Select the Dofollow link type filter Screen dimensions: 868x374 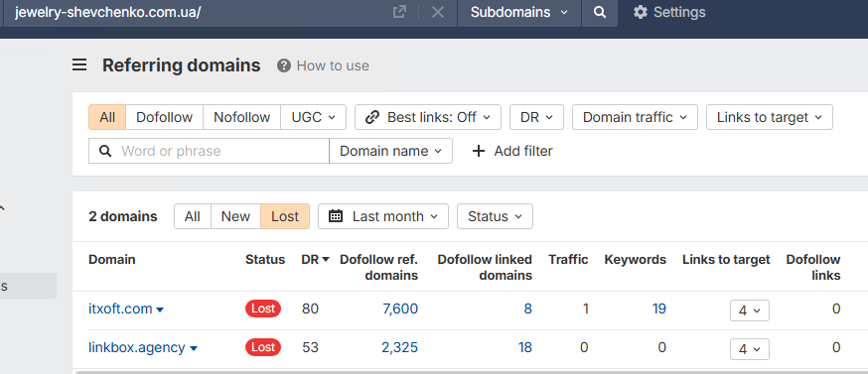coord(165,117)
